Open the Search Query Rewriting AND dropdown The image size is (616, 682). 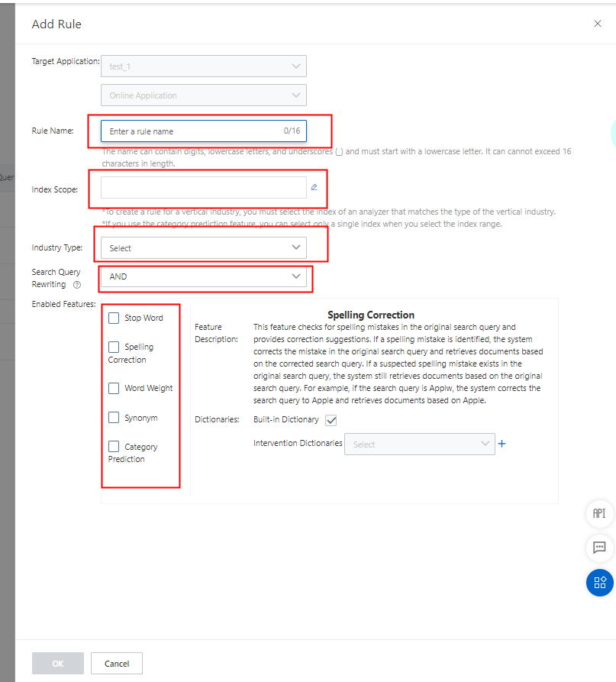pyautogui.click(x=204, y=276)
